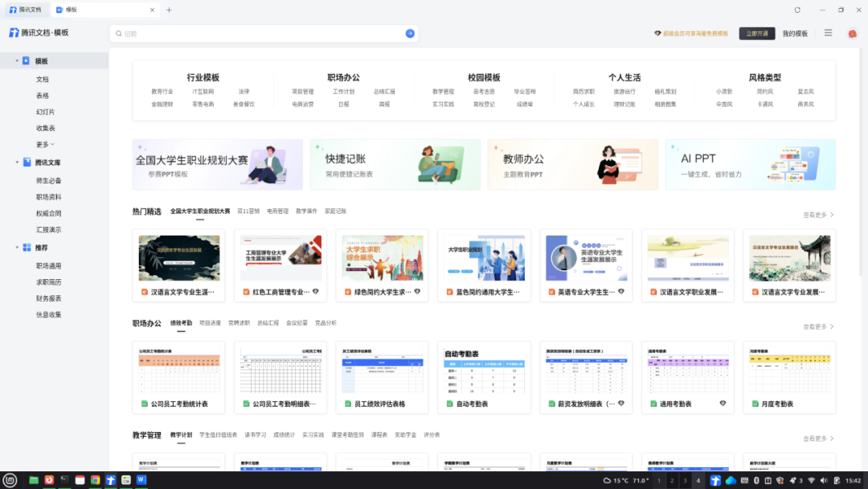868x489 pixels.
Task: Open the AI PPT banner
Action: [751, 165]
